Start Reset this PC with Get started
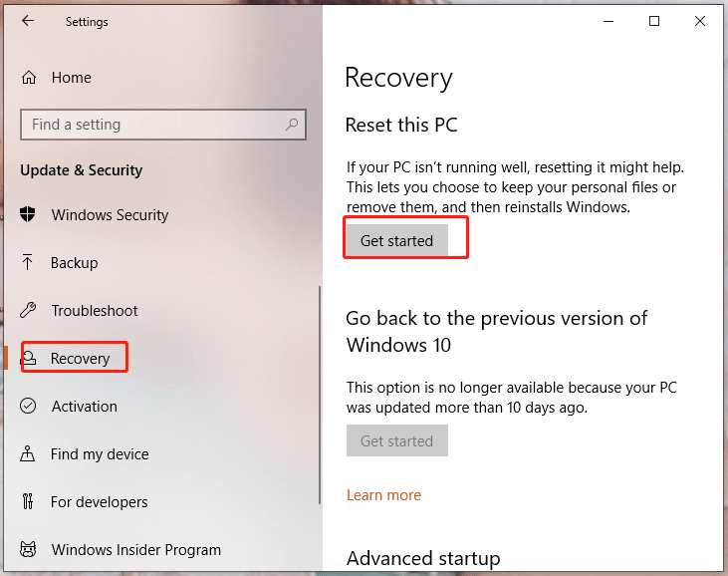The height and width of the screenshot is (576, 728). 397,240
